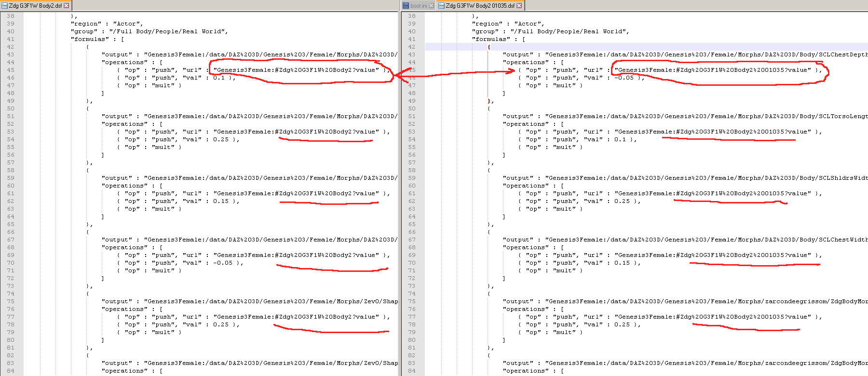Click the disk icon on the boot.ini tab
This screenshot has width=868, height=376.
pos(406,6)
